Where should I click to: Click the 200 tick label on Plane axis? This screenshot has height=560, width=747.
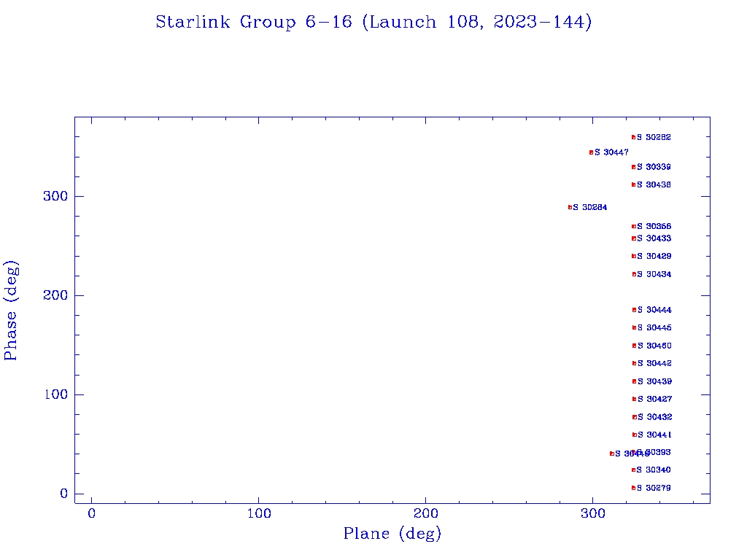426,513
